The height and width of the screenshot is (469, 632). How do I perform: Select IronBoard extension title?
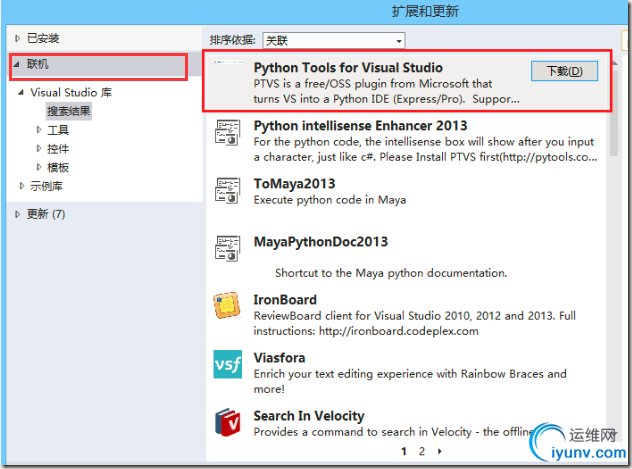tap(285, 300)
